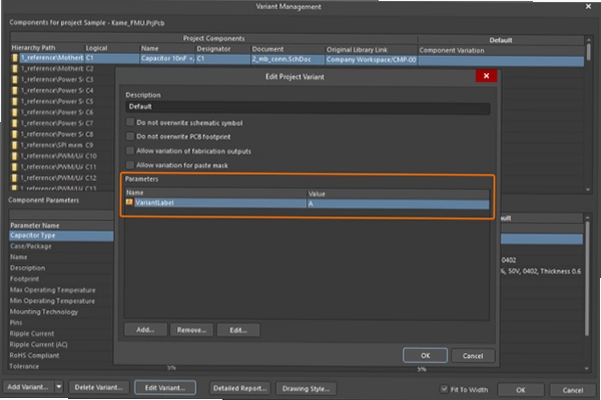601x400 pixels.
Task: Close the Edit Project Variant dialog
Action: pos(486,76)
